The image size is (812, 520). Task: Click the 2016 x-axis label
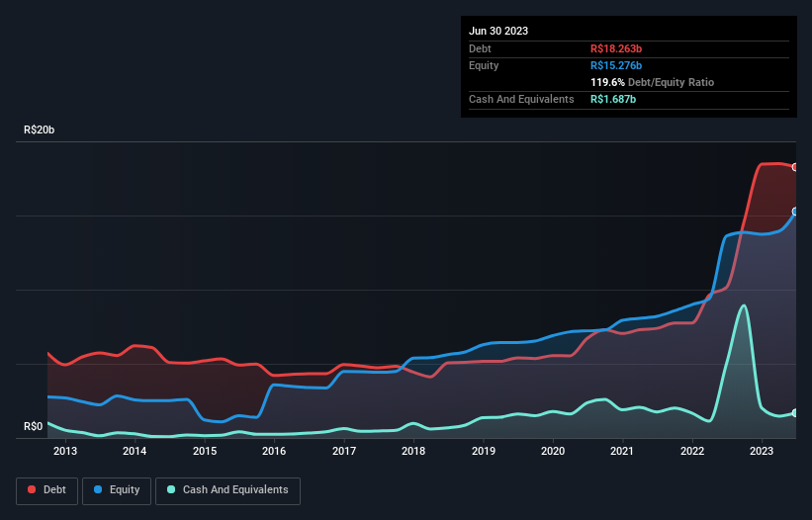coord(274,451)
